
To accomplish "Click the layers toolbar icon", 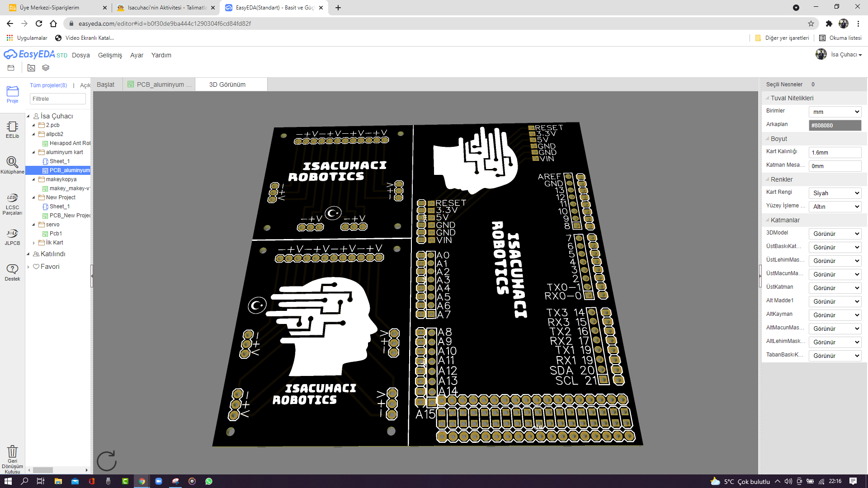I will (46, 68).
